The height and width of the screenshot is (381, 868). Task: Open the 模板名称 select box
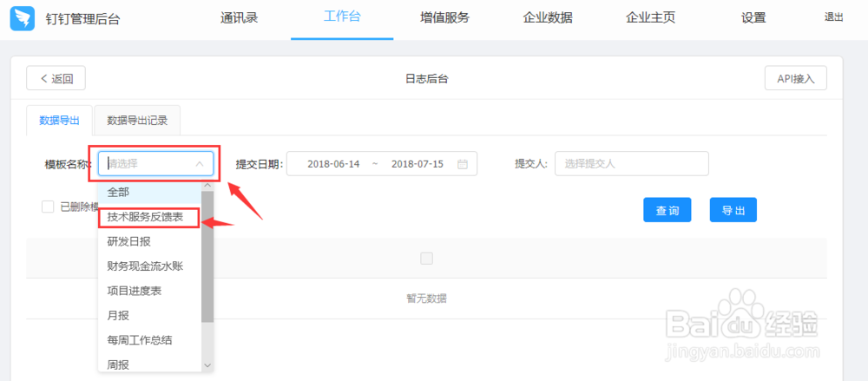pos(155,164)
